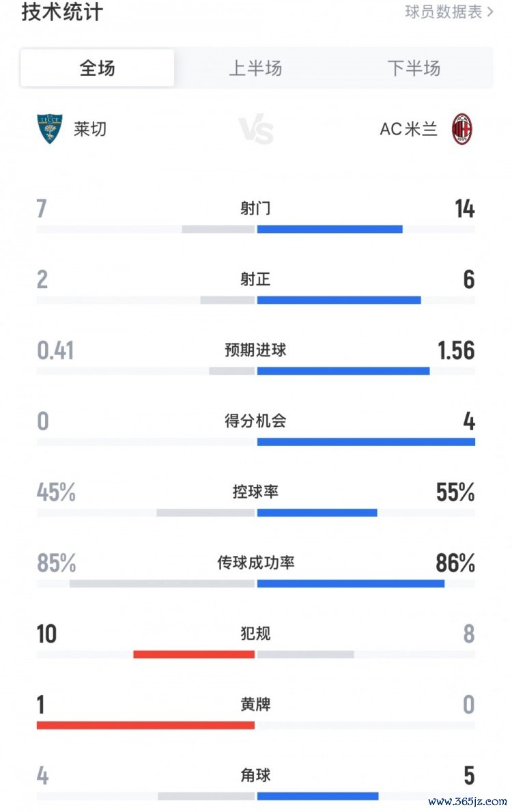The width and height of the screenshot is (512, 812).
Task: Click the VS icon between teams
Action: pyautogui.click(x=256, y=129)
